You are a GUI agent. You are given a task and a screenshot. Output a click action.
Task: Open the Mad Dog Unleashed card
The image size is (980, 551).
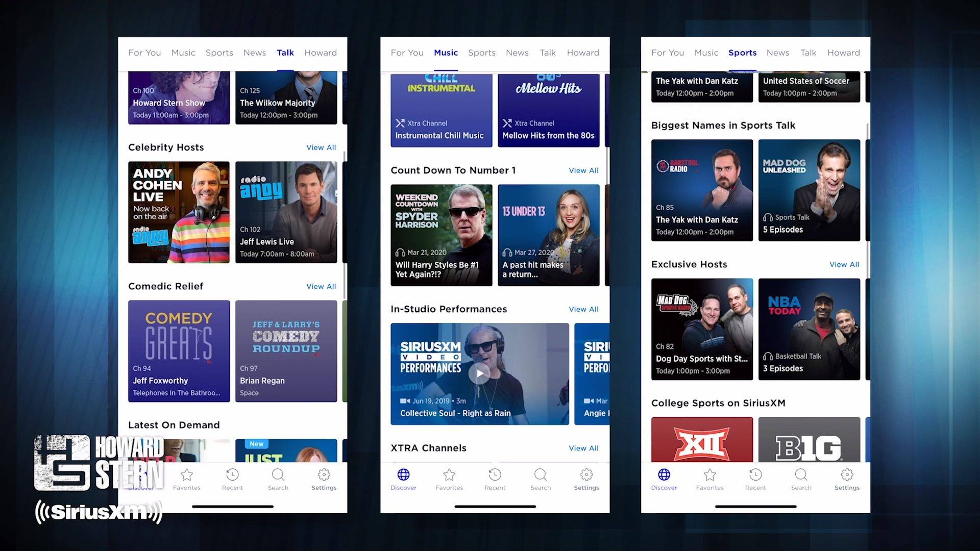810,190
